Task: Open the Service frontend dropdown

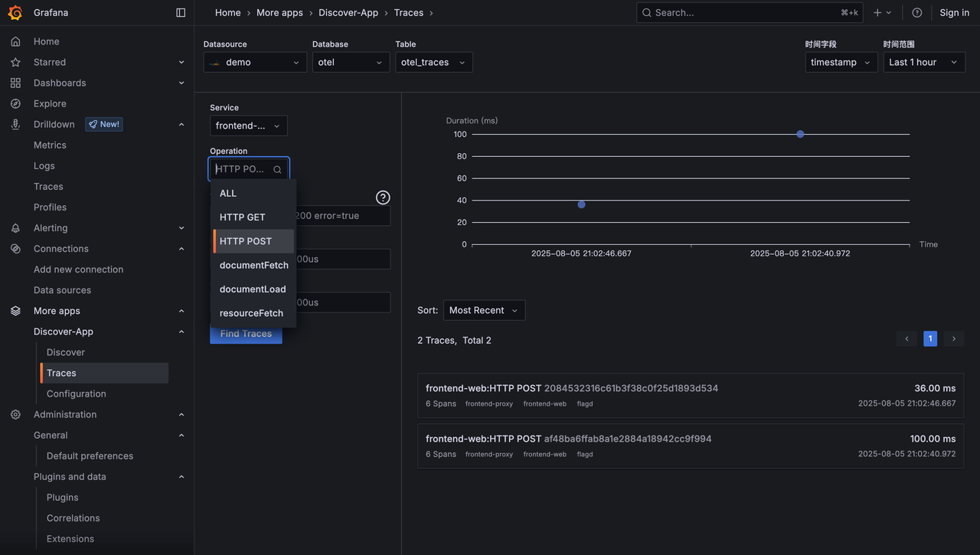Action: click(x=249, y=126)
